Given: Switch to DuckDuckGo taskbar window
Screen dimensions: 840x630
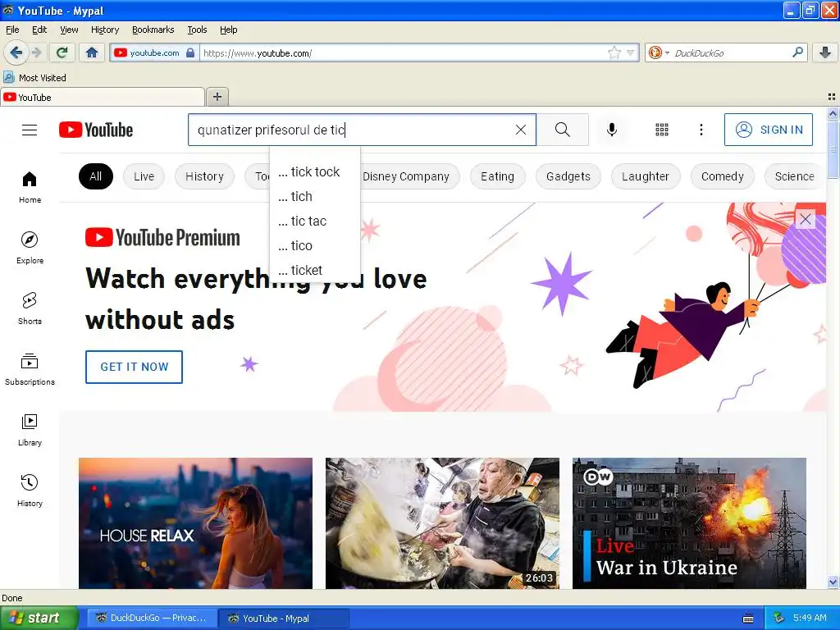Looking at the screenshot, I should point(151,618).
